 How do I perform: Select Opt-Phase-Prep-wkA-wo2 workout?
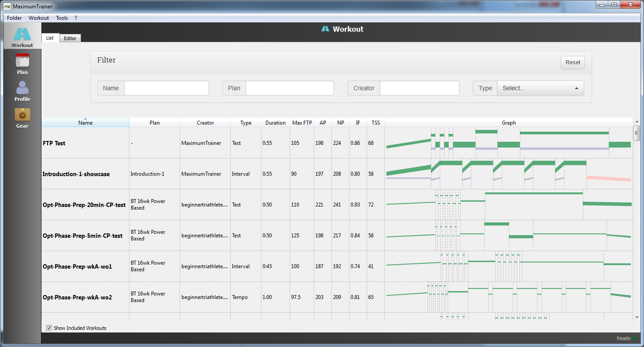click(337, 297)
